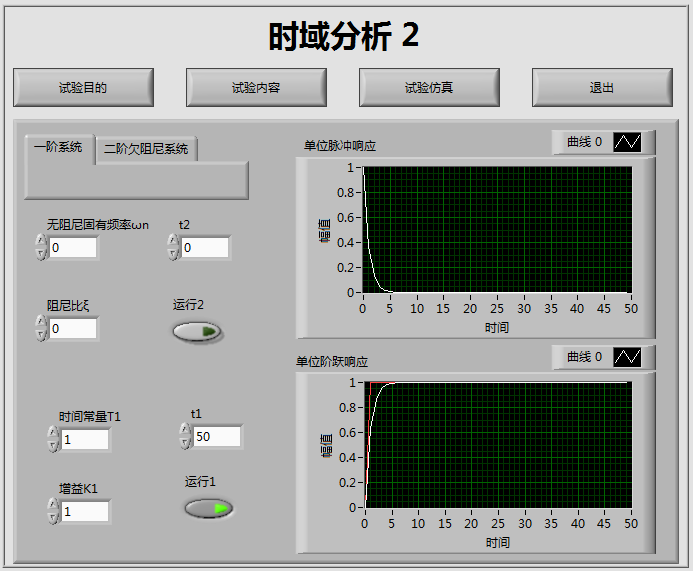Focus the 增益K1 input field
Image resolution: width=693 pixels, height=571 pixels.
[x=85, y=511]
